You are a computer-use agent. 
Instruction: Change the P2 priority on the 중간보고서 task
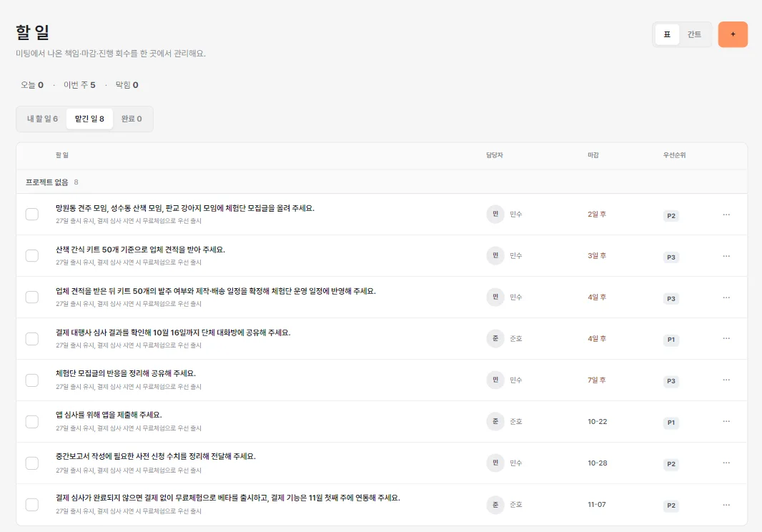click(x=671, y=464)
